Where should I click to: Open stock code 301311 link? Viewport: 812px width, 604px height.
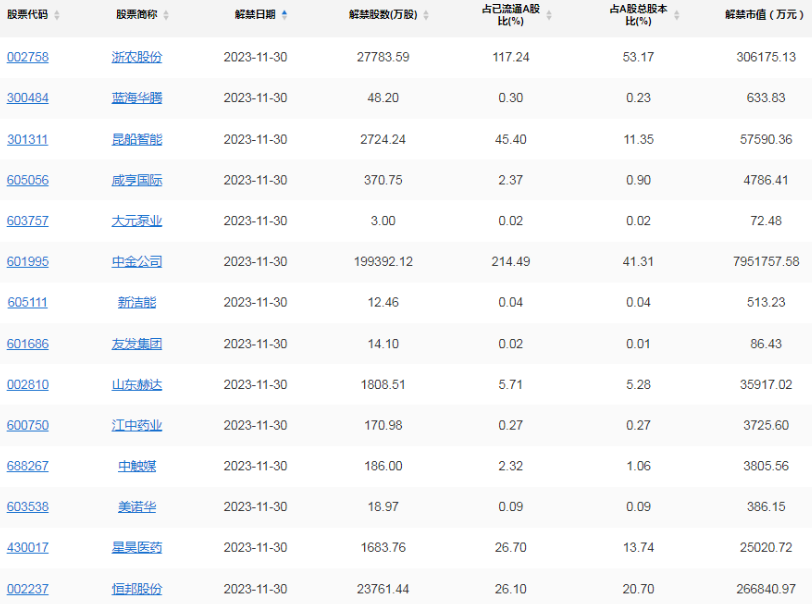[x=28, y=139]
